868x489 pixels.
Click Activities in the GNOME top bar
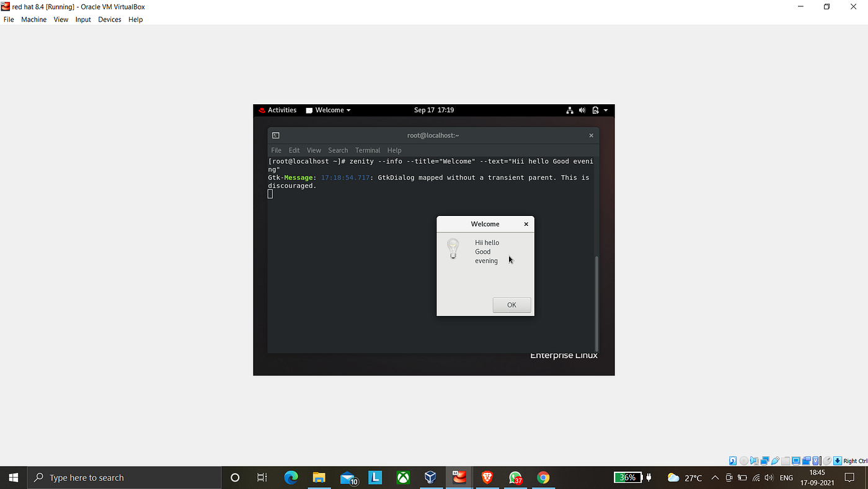click(282, 110)
